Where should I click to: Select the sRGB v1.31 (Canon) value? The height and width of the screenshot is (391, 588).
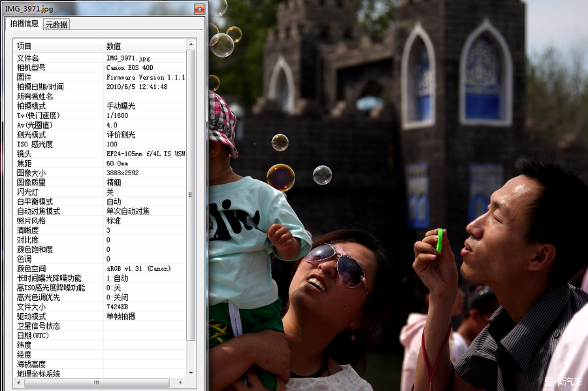click(139, 269)
